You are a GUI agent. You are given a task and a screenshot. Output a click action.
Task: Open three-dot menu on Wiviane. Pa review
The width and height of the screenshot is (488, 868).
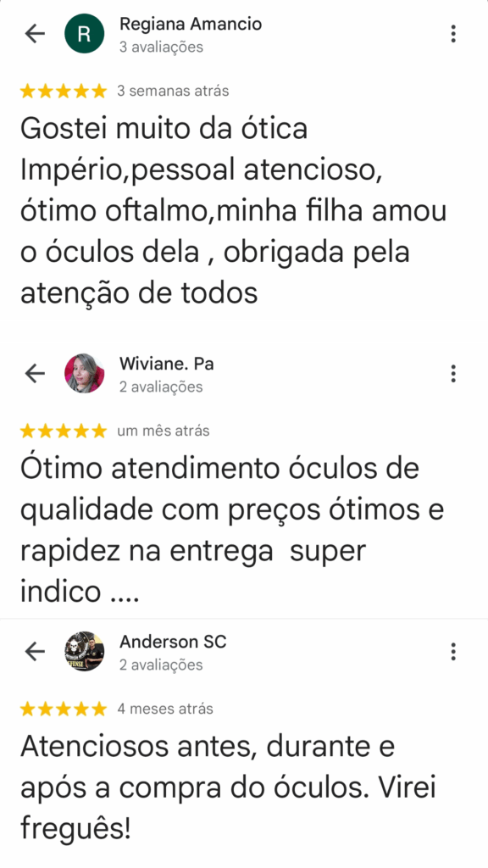[x=453, y=374]
